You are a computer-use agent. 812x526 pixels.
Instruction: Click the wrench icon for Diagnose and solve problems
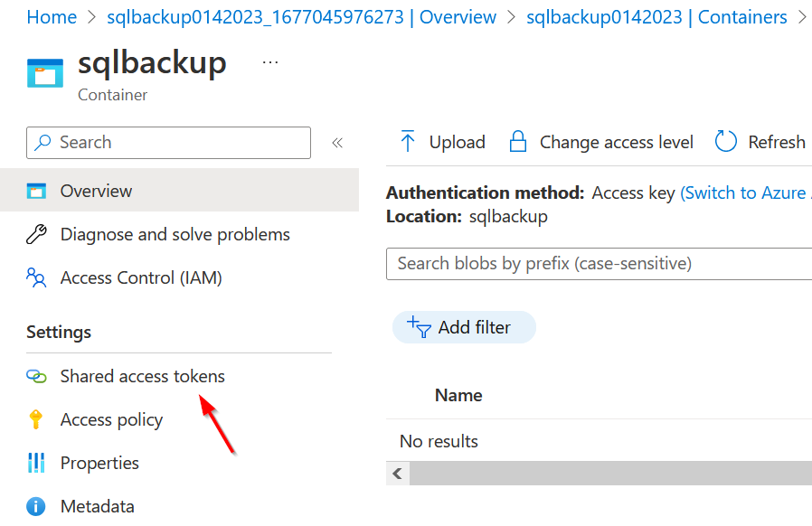click(36, 233)
